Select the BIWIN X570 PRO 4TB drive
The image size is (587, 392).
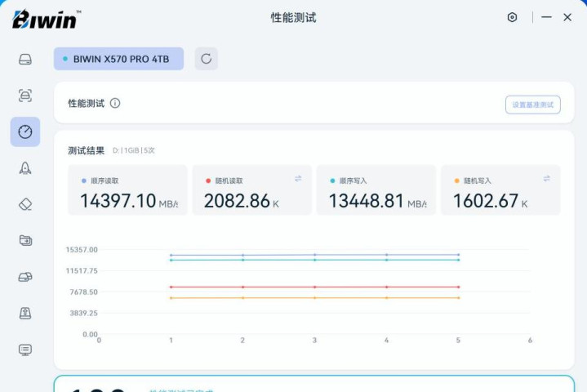[x=119, y=59]
